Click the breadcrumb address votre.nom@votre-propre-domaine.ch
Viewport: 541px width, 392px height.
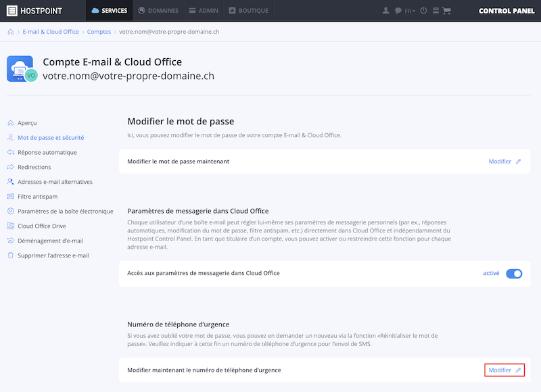pyautogui.click(x=169, y=32)
